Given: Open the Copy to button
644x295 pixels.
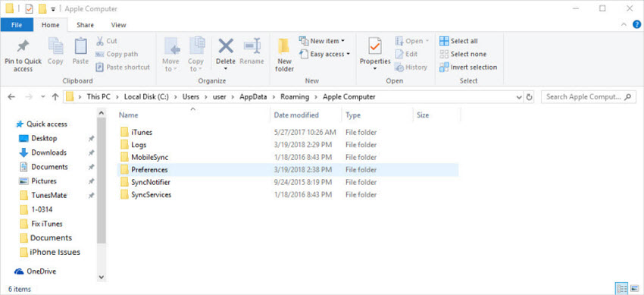Looking at the screenshot, I should pyautogui.click(x=196, y=55).
